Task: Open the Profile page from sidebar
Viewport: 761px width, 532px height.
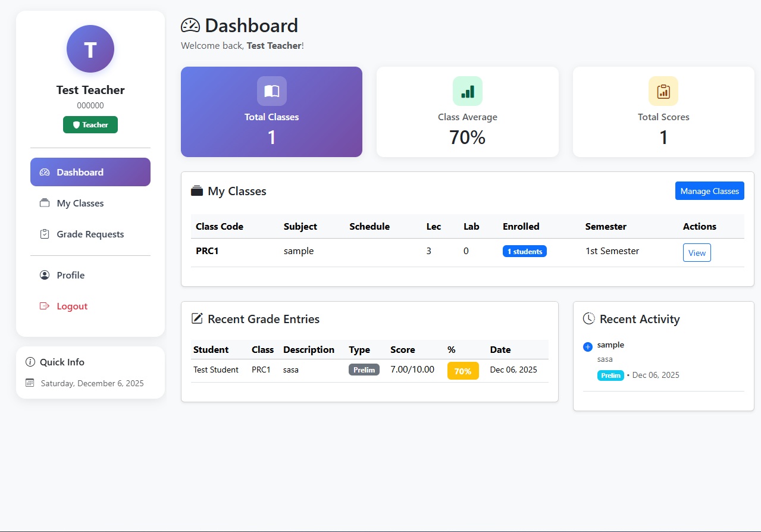Action: [x=70, y=275]
